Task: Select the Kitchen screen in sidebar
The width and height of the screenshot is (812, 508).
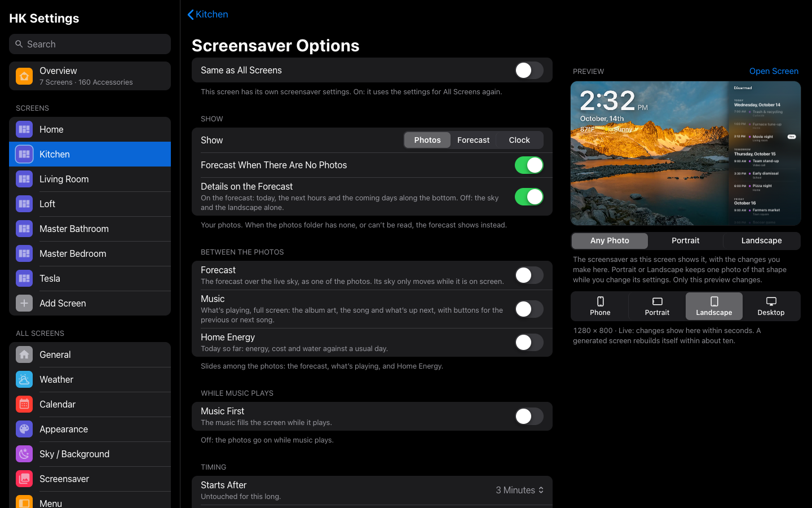Action: point(90,154)
